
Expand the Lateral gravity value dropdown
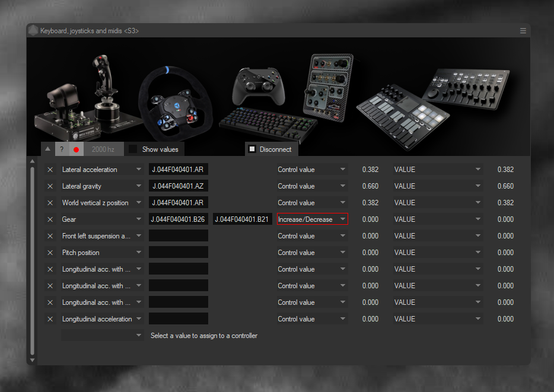[102, 186]
